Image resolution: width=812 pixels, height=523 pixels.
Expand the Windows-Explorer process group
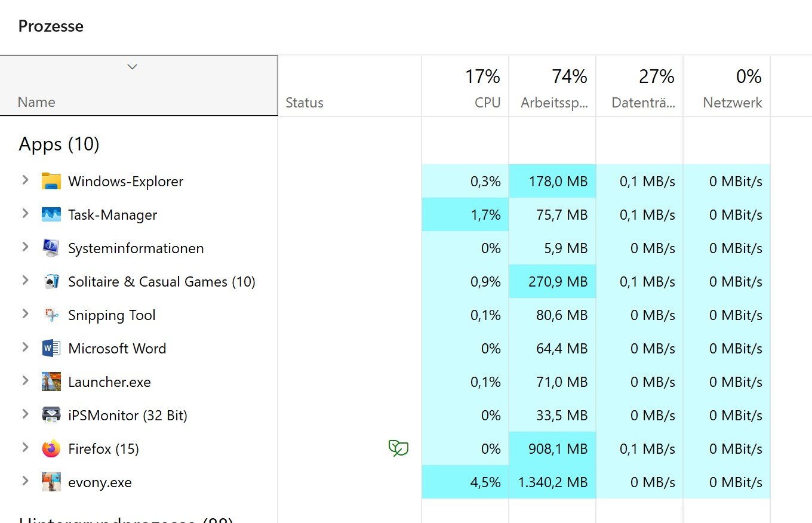pyautogui.click(x=25, y=180)
